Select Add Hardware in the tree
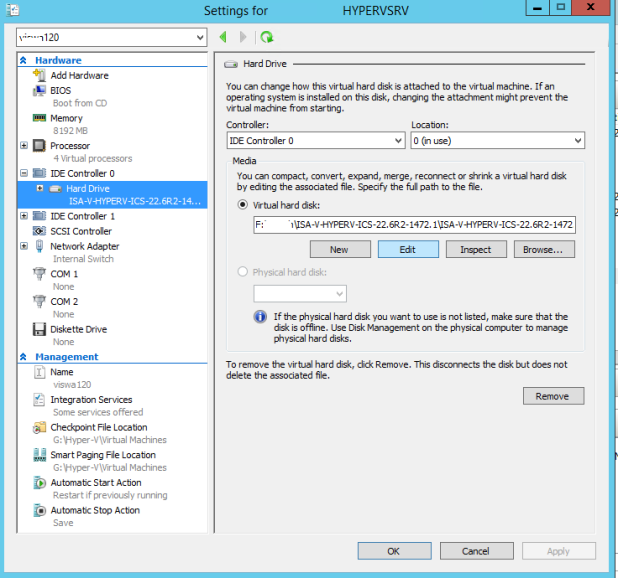The image size is (618, 578). (x=79, y=75)
